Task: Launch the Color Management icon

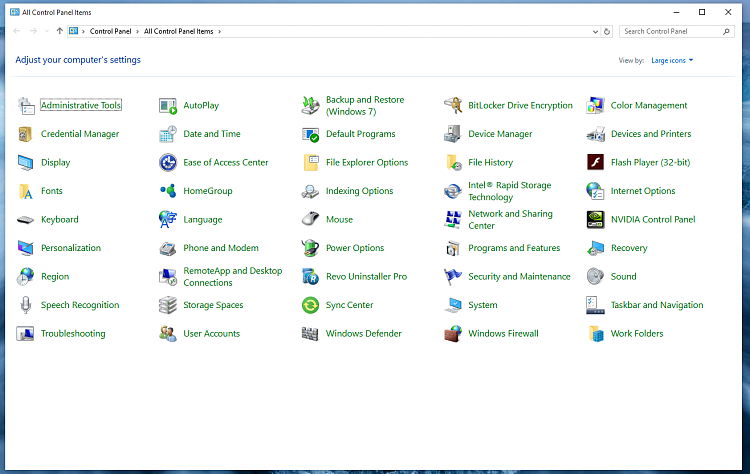Action: click(596, 106)
